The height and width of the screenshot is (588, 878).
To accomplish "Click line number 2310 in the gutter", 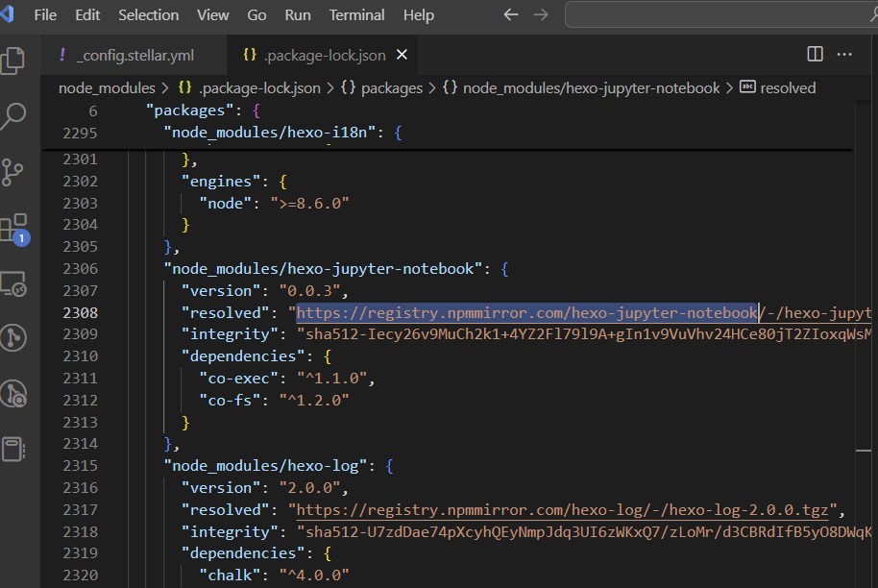I will coord(80,356).
